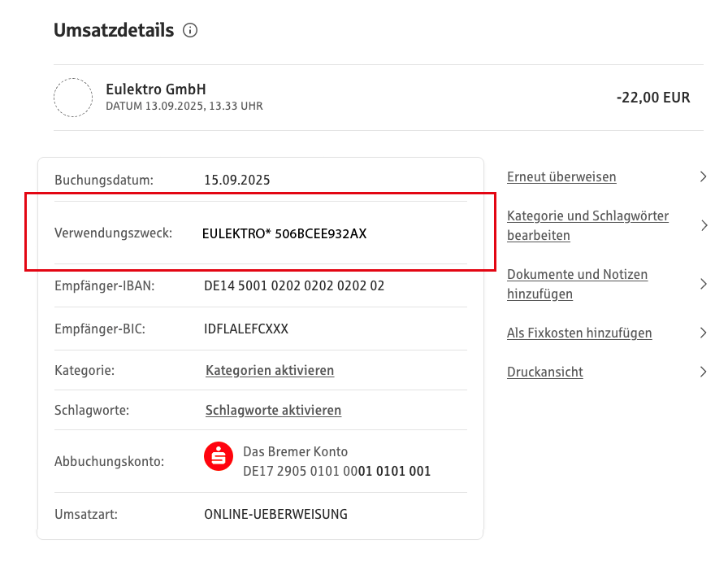Viewport: 728px width, 566px height.
Task: Expand chevron next to Erneut überweisen
Action: click(x=704, y=176)
